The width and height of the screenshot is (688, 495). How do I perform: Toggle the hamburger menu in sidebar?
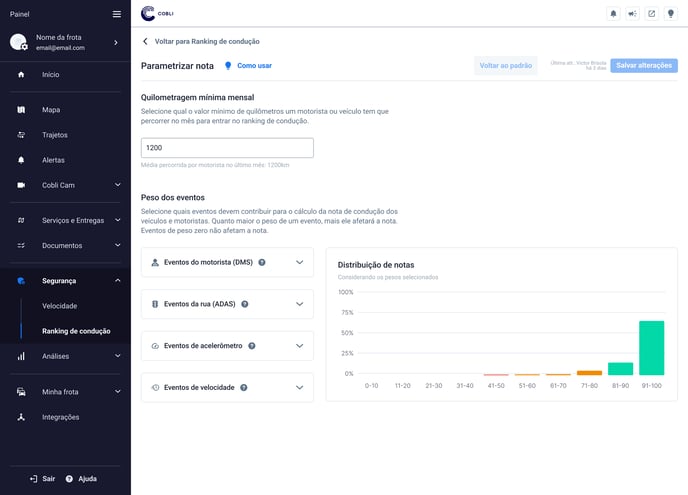(x=117, y=14)
